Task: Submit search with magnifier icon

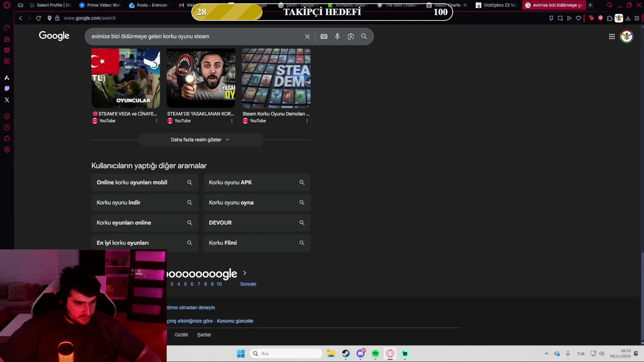Action: tap(364, 36)
